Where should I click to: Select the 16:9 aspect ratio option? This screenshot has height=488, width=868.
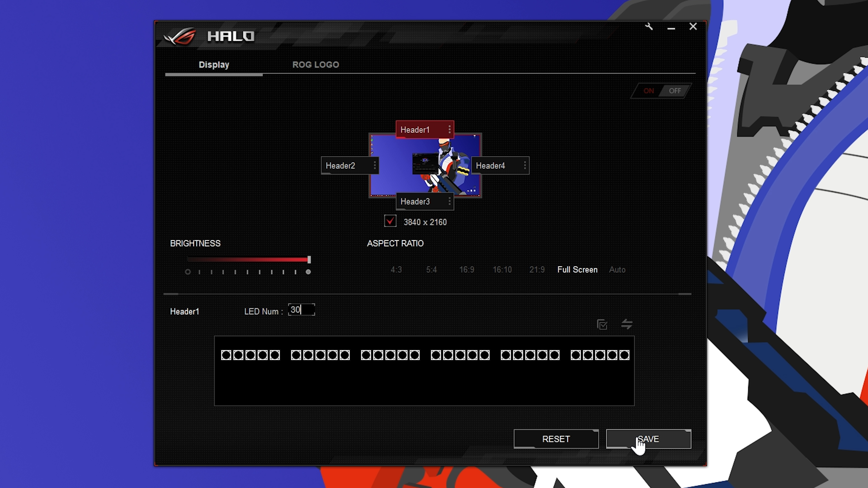[467, 269]
